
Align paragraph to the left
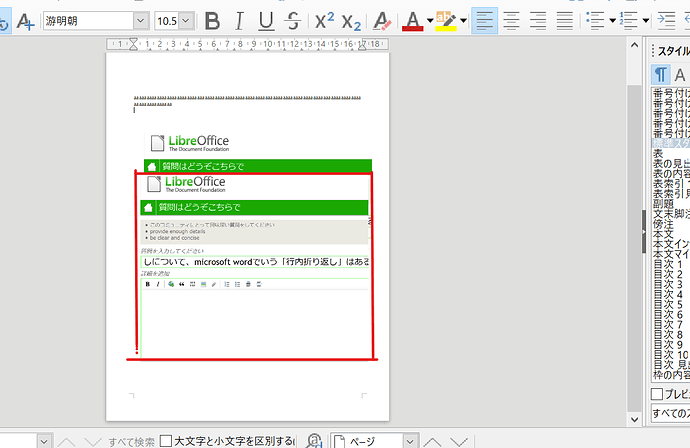484,21
